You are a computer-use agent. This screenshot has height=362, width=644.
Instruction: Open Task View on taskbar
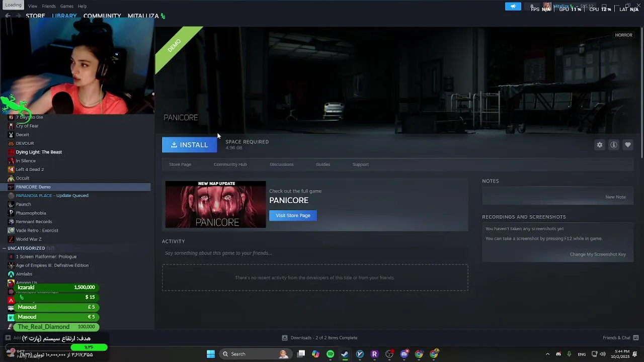(301, 354)
